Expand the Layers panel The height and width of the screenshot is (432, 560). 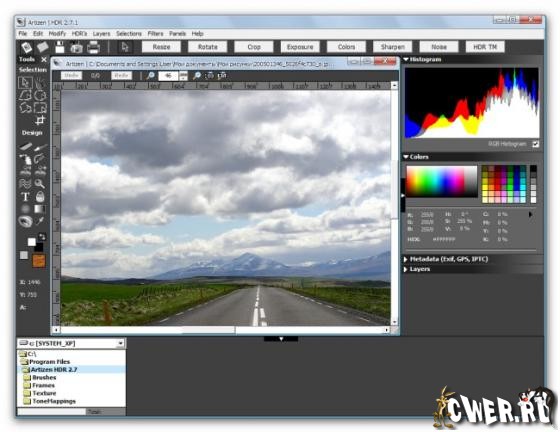[x=406, y=269]
